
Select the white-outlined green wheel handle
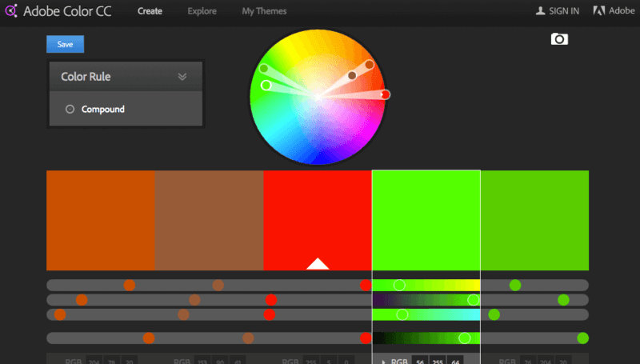pos(266,85)
